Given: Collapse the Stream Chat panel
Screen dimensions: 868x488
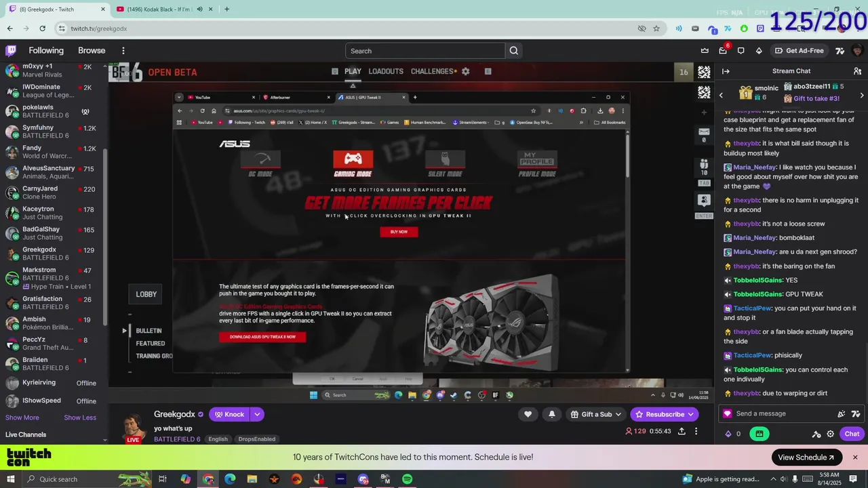Looking at the screenshot, I should click(726, 71).
